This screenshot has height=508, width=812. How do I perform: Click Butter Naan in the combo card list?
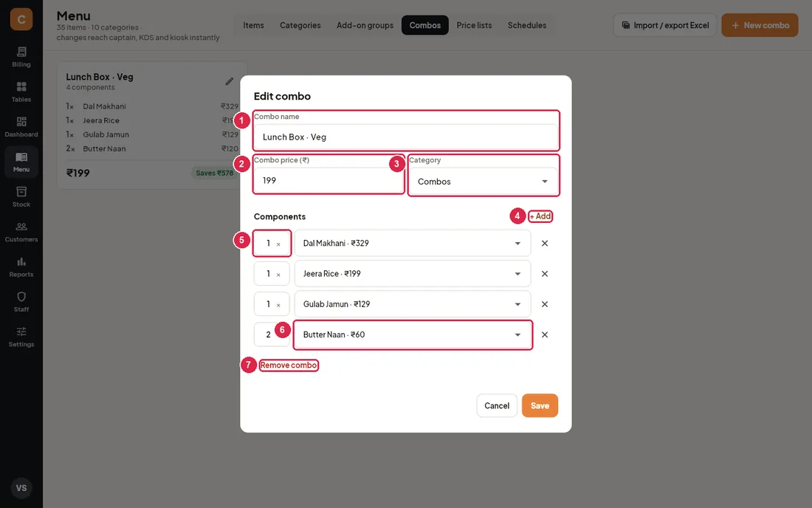point(104,148)
